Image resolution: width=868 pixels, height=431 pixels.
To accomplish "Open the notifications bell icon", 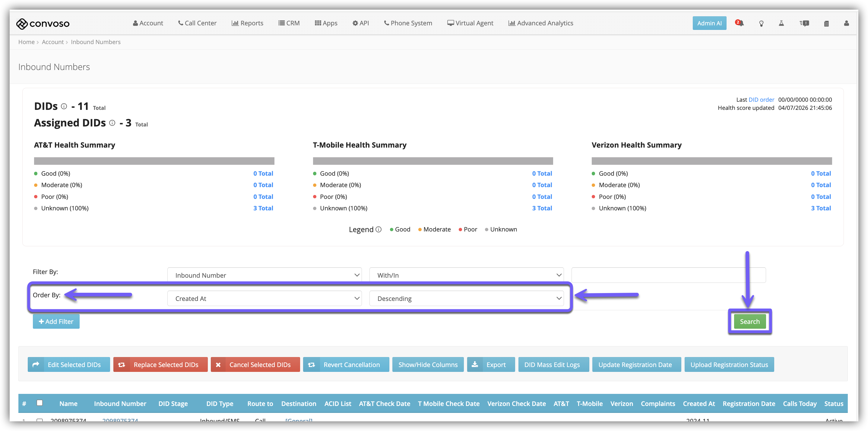I will 740,23.
